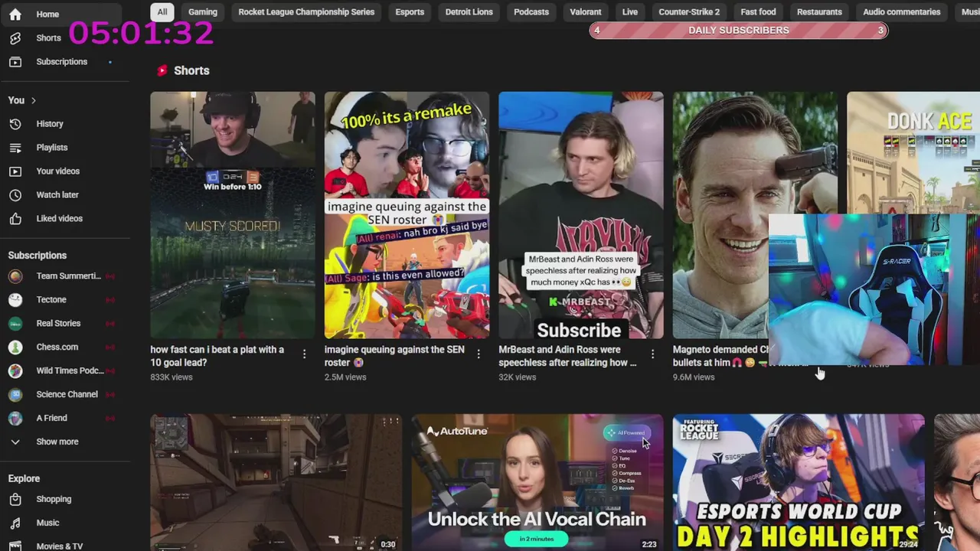Image resolution: width=980 pixels, height=551 pixels.
Task: Click the Daily Subscribers progress bar overlay
Action: pyautogui.click(x=739, y=30)
